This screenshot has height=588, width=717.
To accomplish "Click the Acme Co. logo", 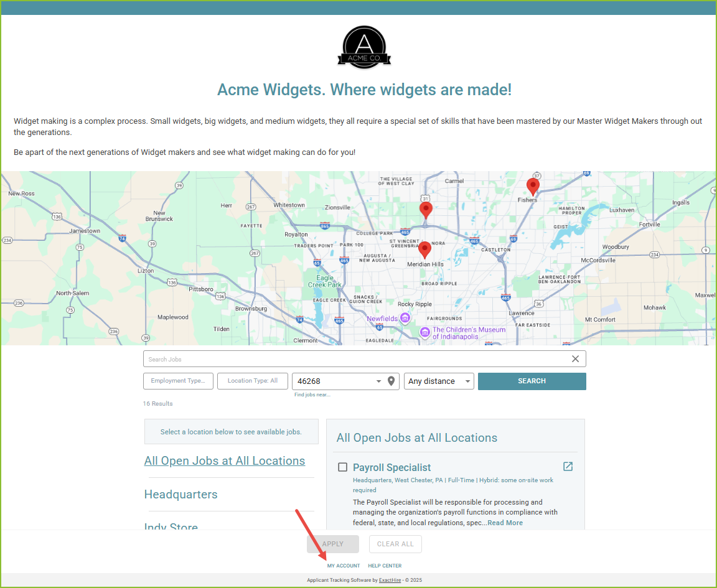I will (364, 47).
